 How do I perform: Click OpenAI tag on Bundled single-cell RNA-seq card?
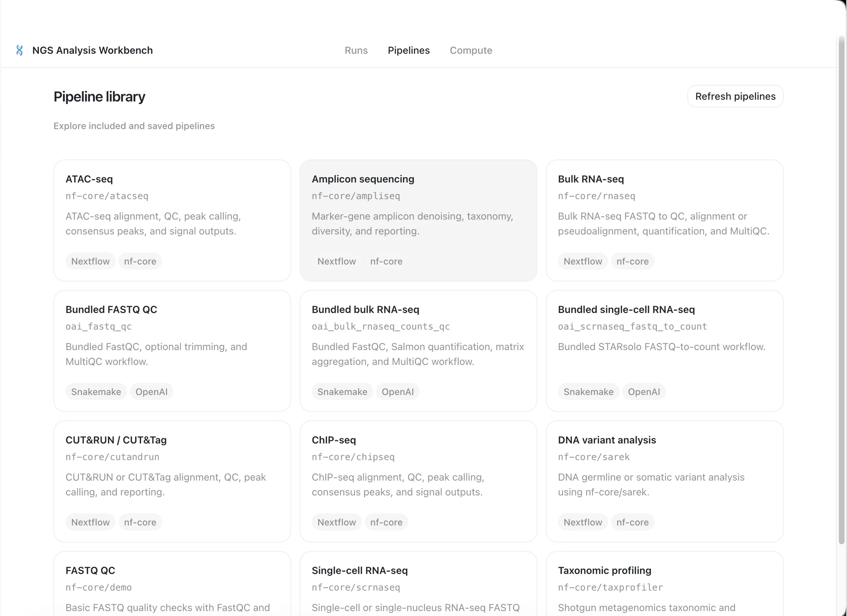(x=644, y=392)
